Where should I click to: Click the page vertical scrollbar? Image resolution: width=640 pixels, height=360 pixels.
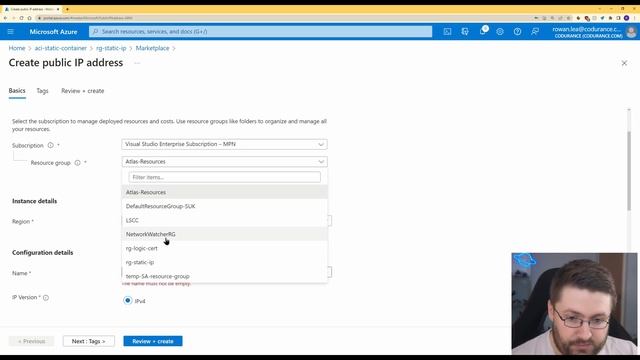point(629,171)
